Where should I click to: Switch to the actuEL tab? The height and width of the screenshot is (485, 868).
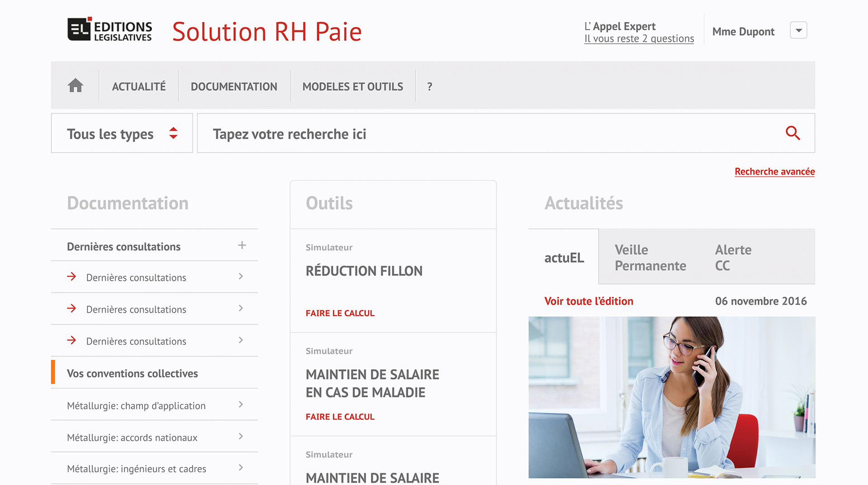point(564,257)
